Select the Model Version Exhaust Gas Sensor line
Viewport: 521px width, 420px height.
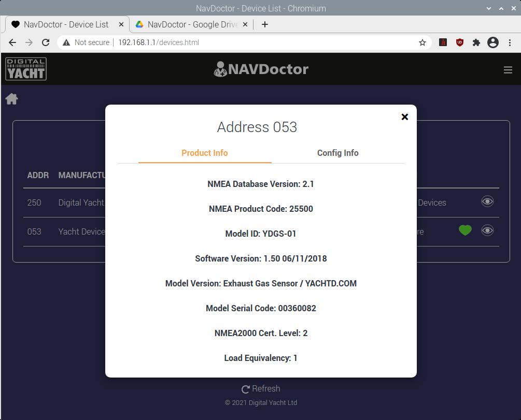(x=261, y=284)
